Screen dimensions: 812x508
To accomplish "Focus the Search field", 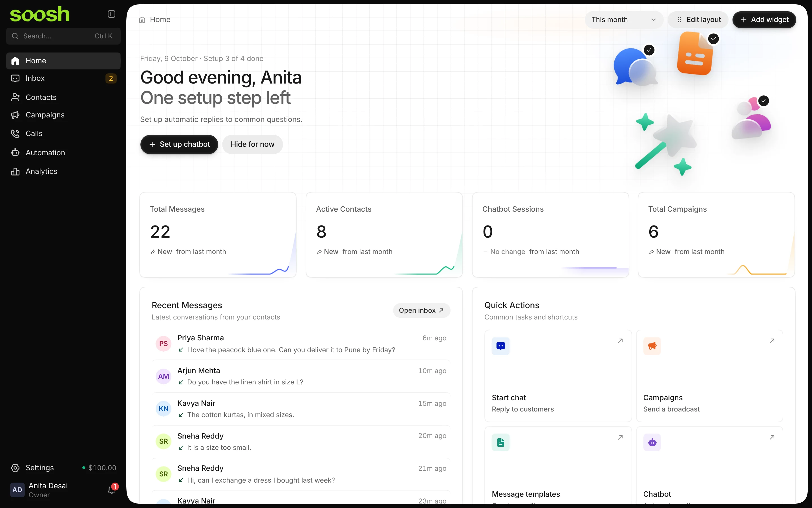I will (x=63, y=36).
